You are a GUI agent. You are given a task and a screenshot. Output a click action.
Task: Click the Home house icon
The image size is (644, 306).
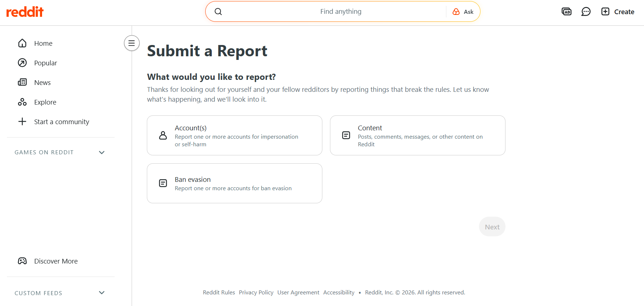(22, 43)
